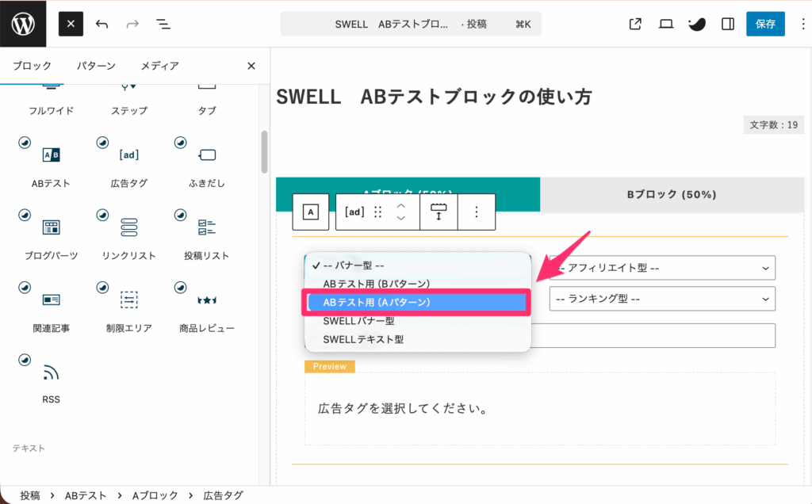Viewport: 812px width, 504px height.
Task: Click the 保存 save button
Action: click(764, 24)
